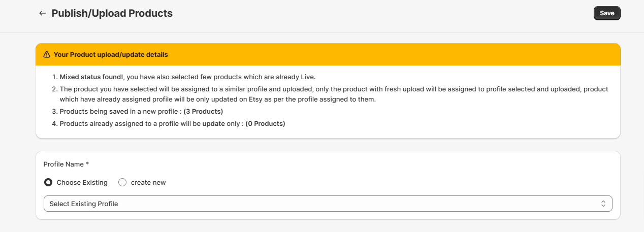
Task: Click the Publish/Upload Products page title
Action: (112, 13)
